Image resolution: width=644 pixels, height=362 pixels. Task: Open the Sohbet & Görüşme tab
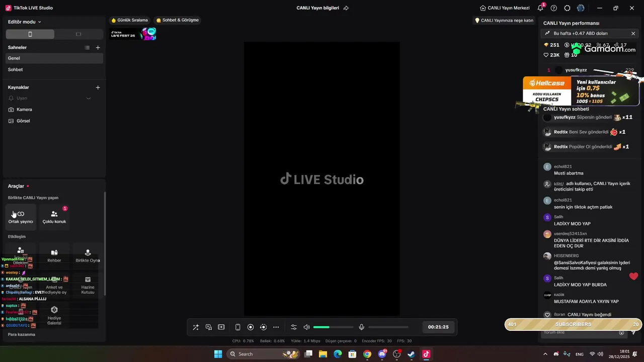coord(178,20)
